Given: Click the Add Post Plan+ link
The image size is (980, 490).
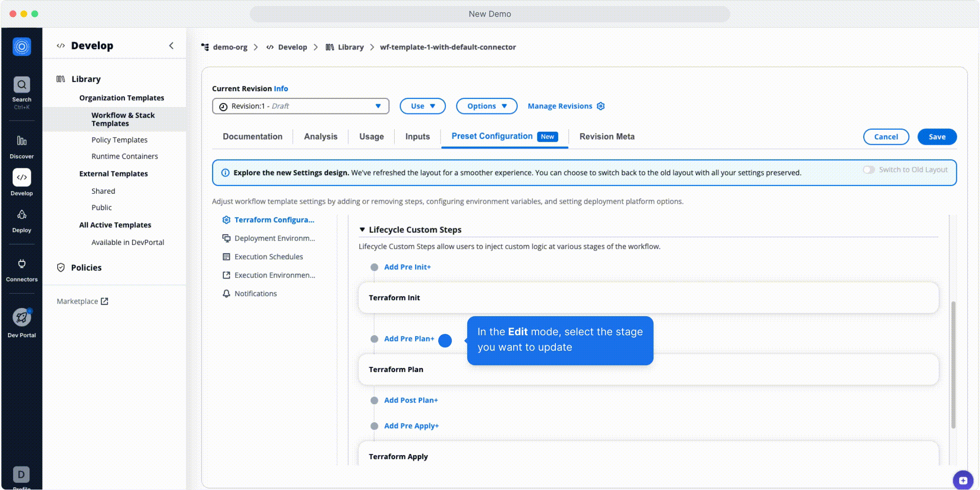Looking at the screenshot, I should [x=411, y=400].
